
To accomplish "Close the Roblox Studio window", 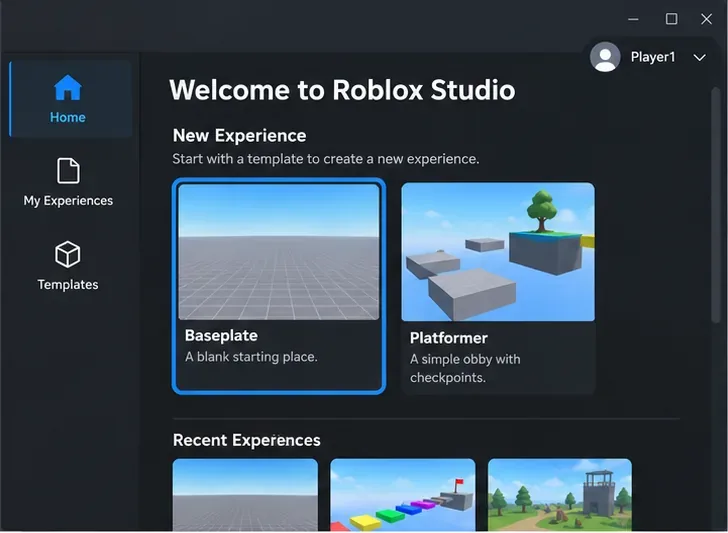I will tap(706, 19).
